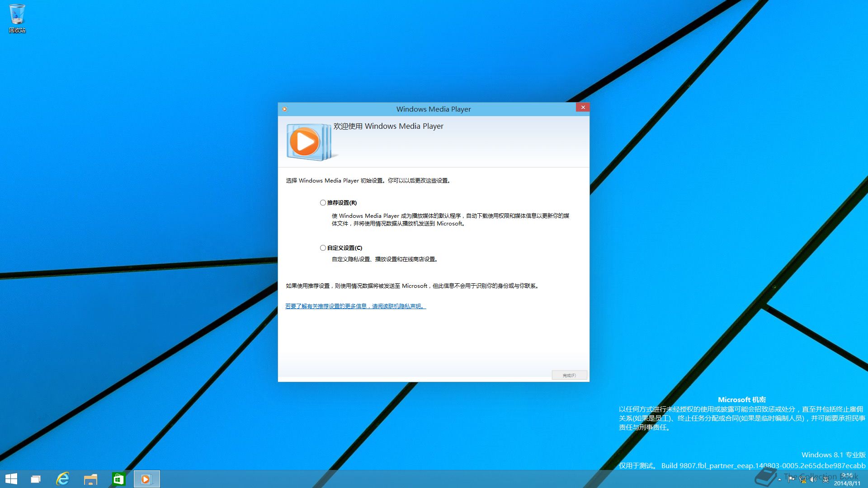
Task: Open the Start menu from the taskbar
Action: tap(11, 479)
